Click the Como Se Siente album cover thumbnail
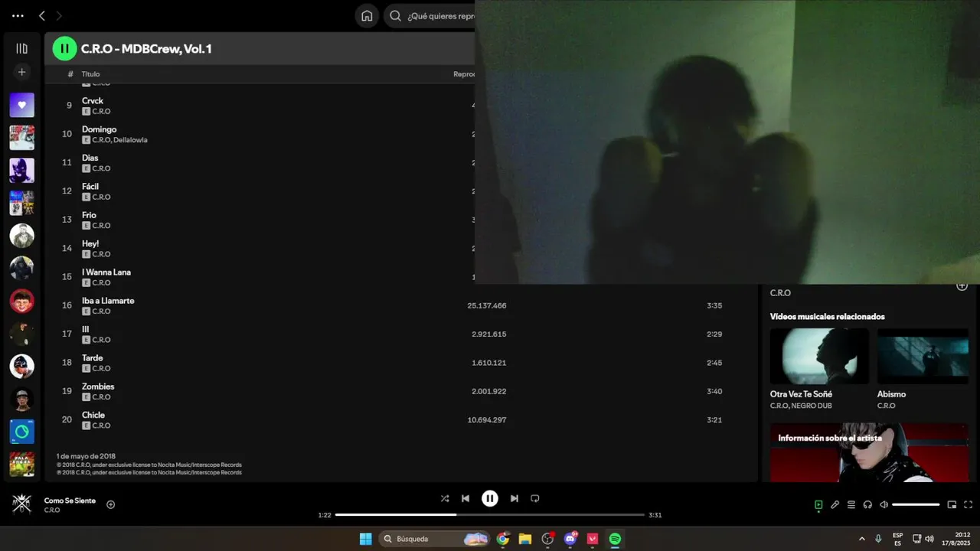 pyautogui.click(x=21, y=504)
